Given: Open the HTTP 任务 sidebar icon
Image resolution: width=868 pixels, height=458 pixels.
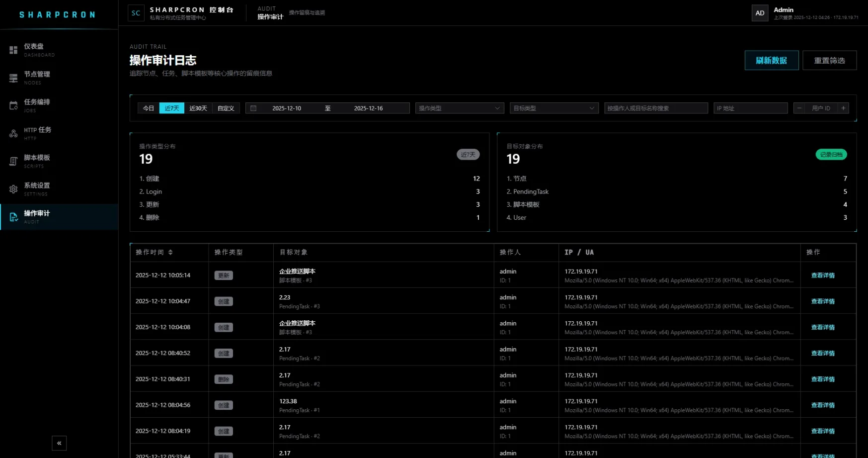Looking at the screenshot, I should (13, 133).
